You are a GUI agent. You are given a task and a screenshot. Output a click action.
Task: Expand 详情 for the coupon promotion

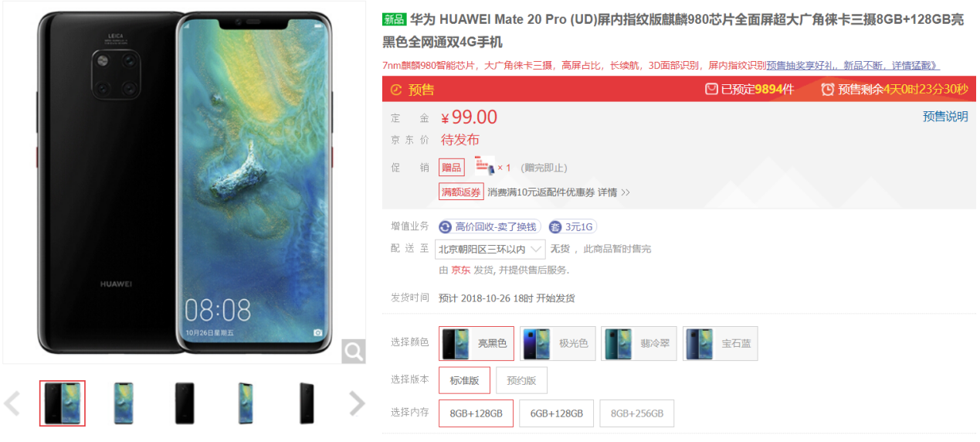pos(613,192)
